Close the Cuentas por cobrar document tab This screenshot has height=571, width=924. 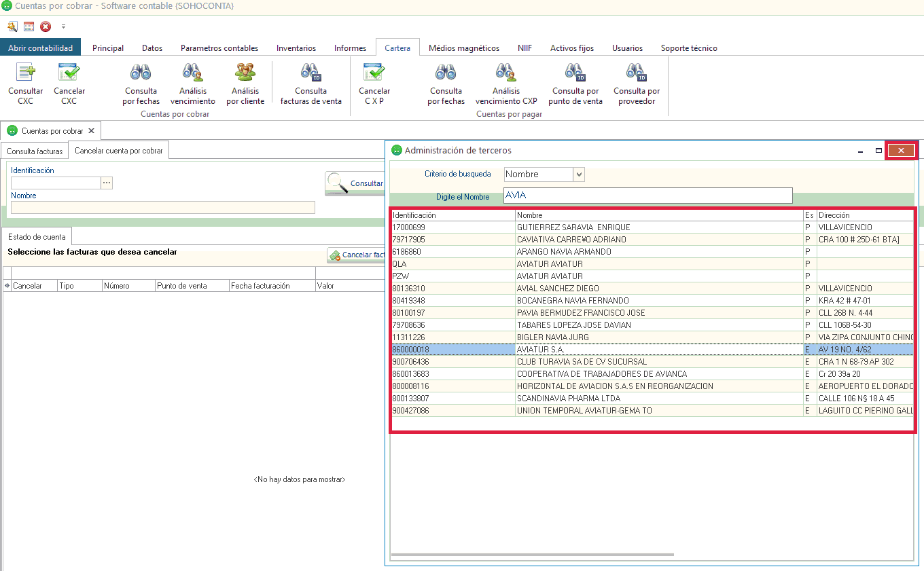(91, 130)
